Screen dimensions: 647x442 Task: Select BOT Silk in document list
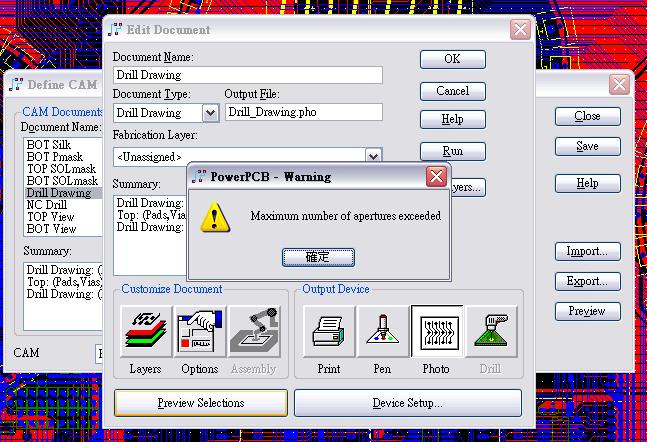(49, 145)
